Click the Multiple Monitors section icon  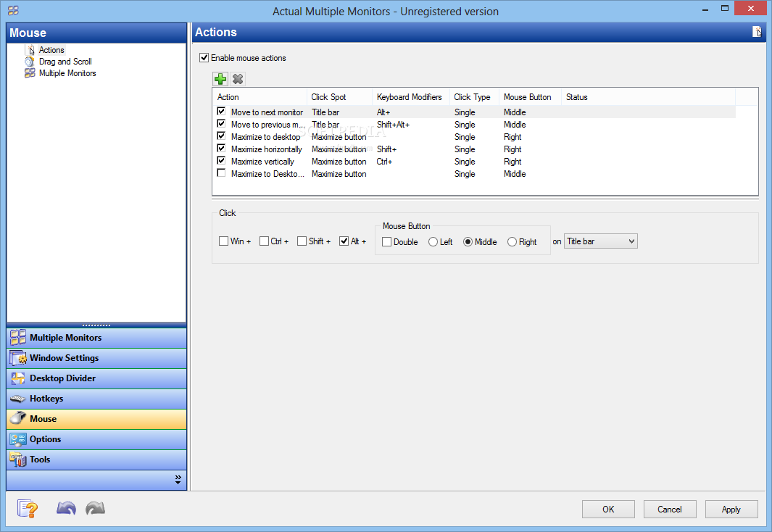[x=18, y=338]
